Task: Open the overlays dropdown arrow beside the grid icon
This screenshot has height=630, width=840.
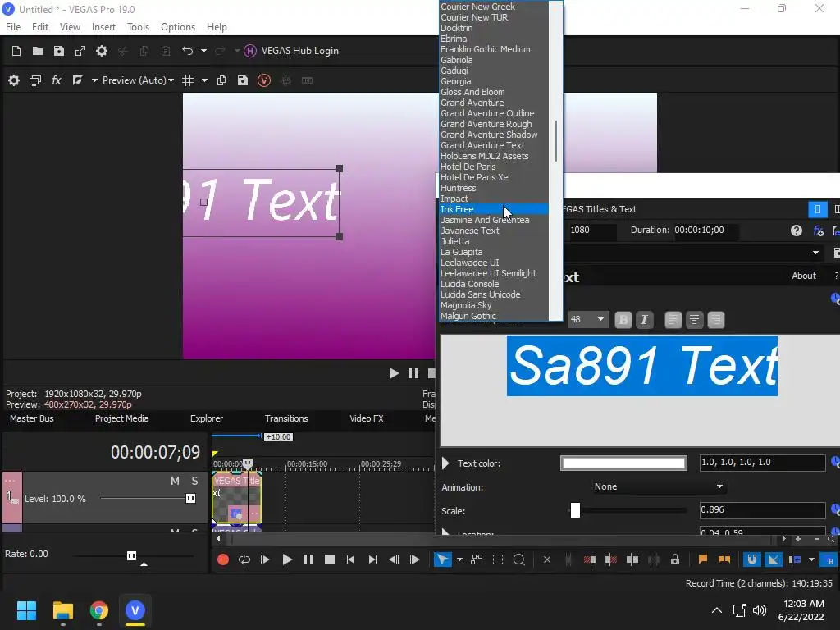Action: point(204,80)
